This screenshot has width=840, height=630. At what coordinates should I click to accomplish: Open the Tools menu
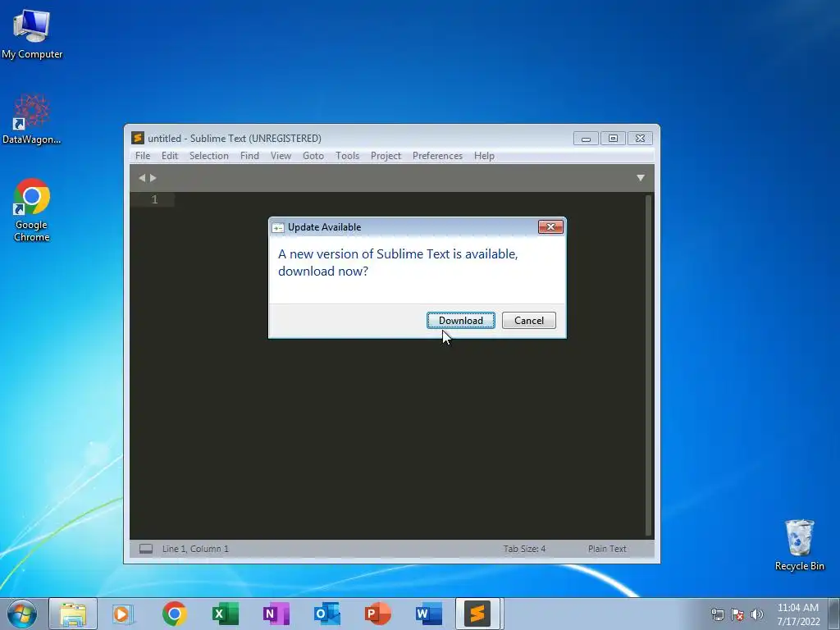click(x=347, y=156)
